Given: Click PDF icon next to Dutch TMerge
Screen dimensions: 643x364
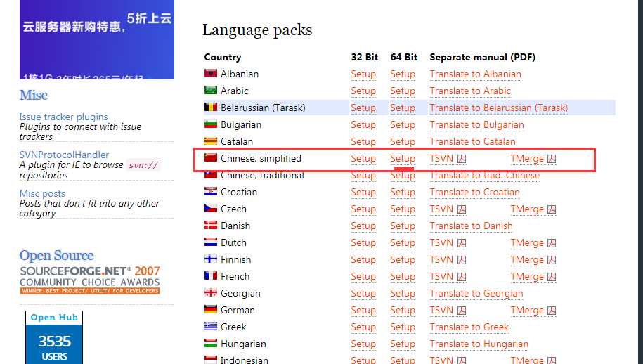Looking at the screenshot, I should tap(552, 243).
